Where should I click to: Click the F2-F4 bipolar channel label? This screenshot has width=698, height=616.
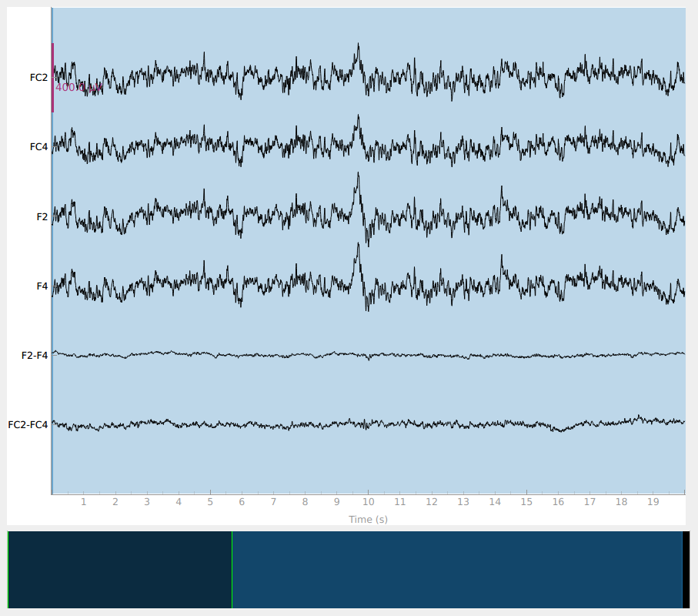tap(35, 356)
